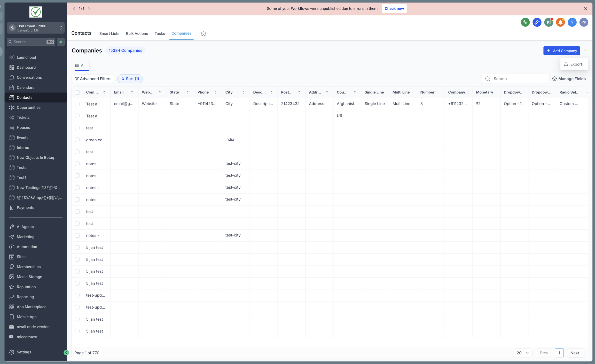The width and height of the screenshot is (595, 364).
Task: Check the box for green co... row
Action: coord(77,140)
